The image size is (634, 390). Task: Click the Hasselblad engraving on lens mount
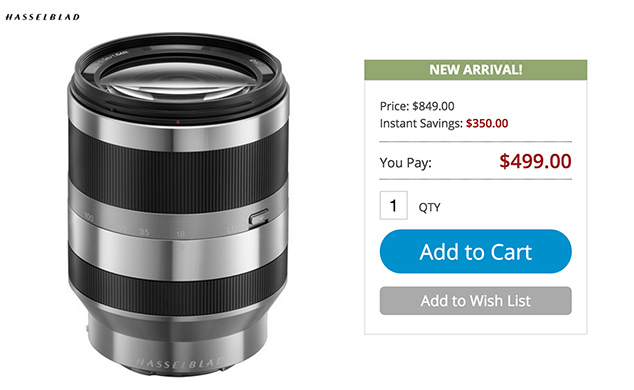tap(180, 363)
